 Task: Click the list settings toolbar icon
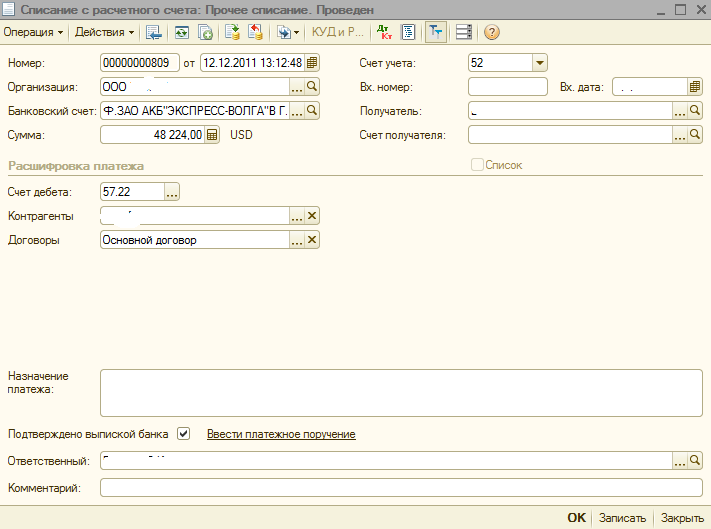(x=463, y=32)
